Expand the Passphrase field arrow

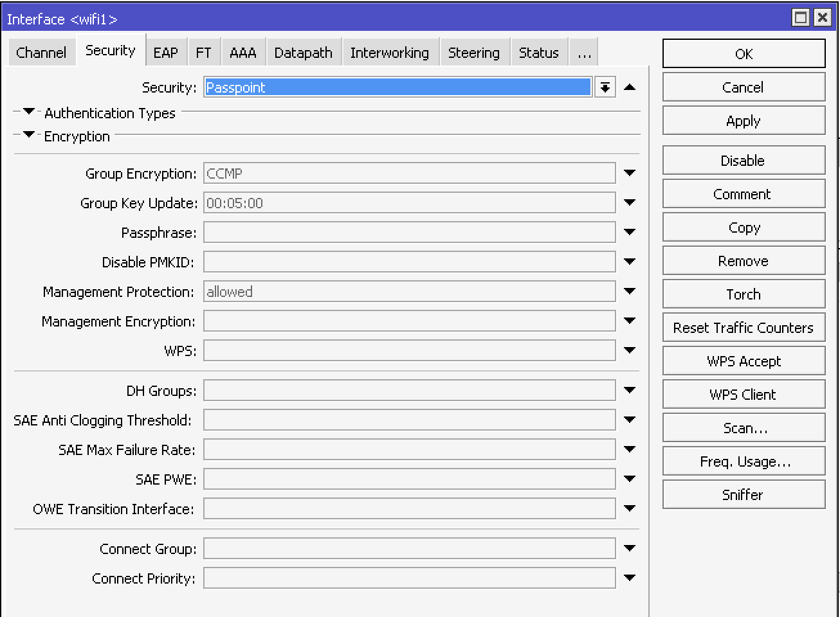click(x=630, y=232)
